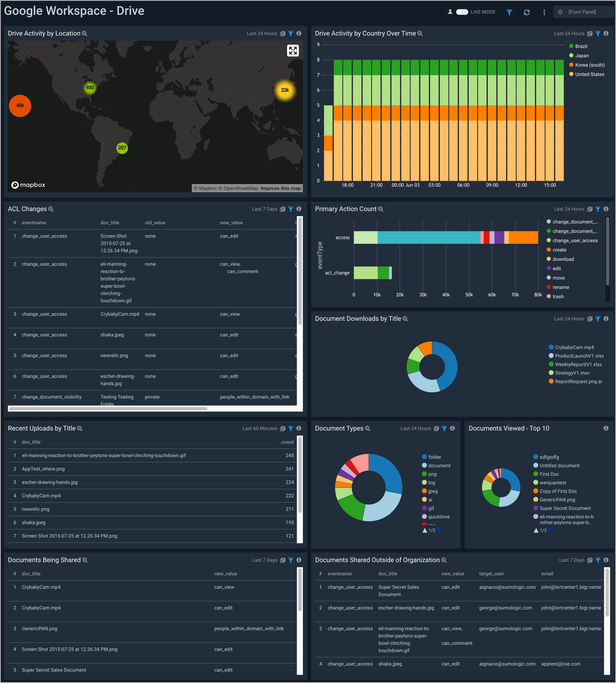
Task: Change the Last 24 Hours range on country chart
Action: (569, 33)
